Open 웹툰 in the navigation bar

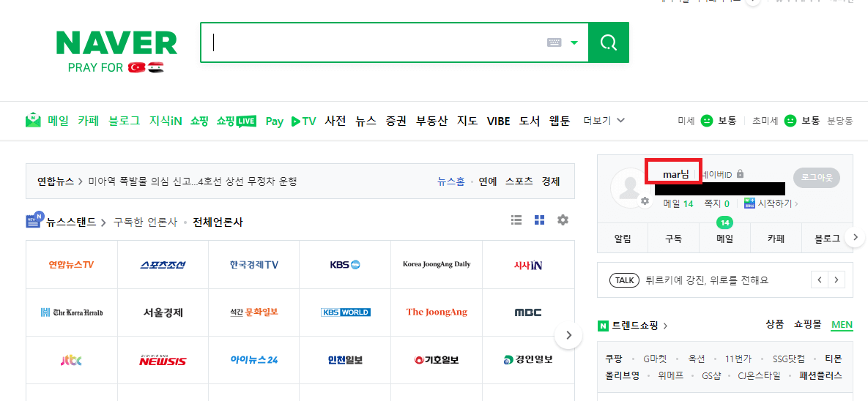(560, 121)
